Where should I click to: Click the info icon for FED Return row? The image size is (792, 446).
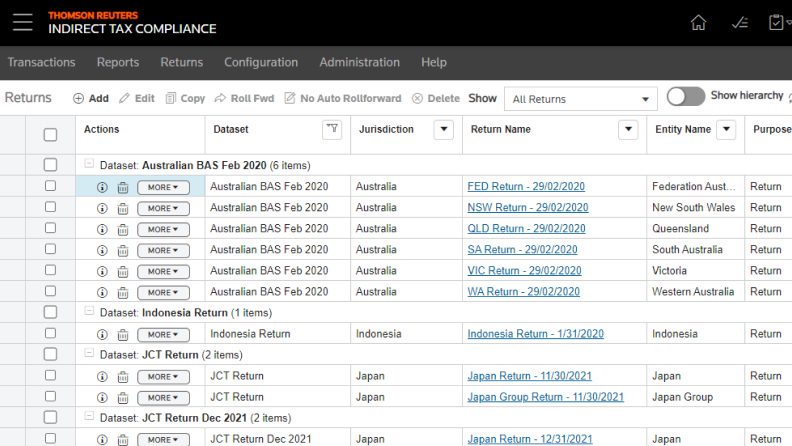(x=102, y=187)
